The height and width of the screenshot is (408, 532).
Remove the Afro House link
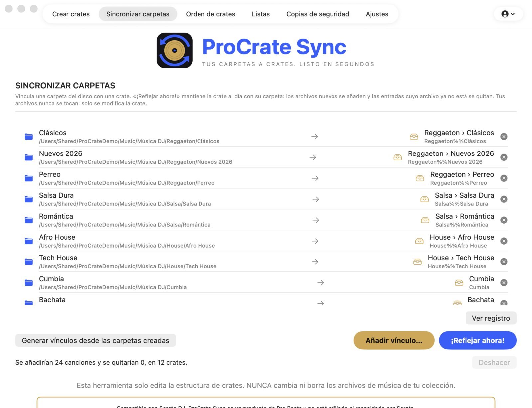coord(504,241)
